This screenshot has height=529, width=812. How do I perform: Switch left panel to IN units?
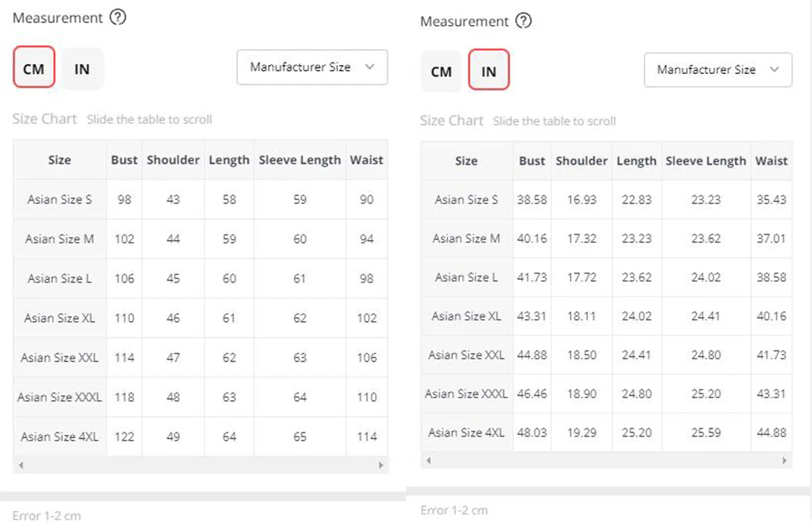[x=82, y=69]
